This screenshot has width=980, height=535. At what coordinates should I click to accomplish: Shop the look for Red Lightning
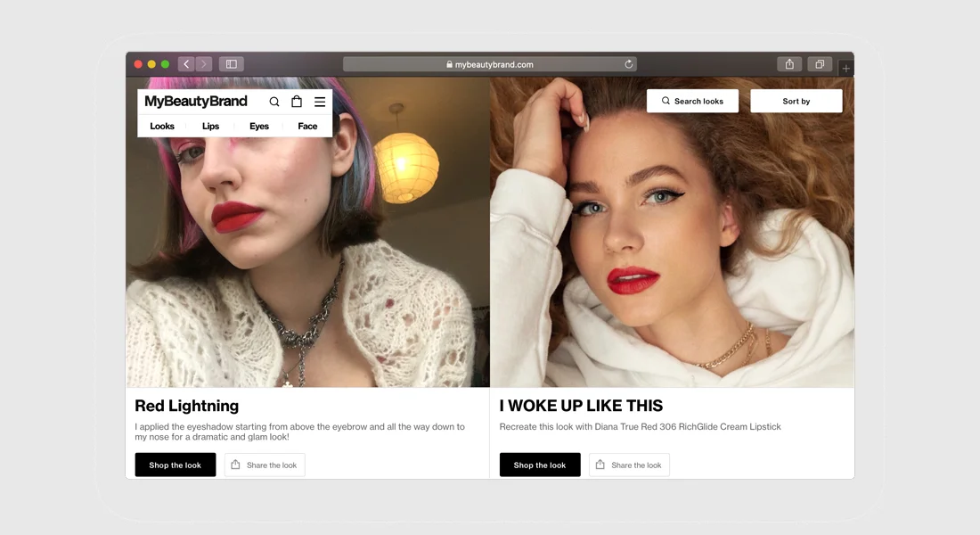click(x=175, y=465)
